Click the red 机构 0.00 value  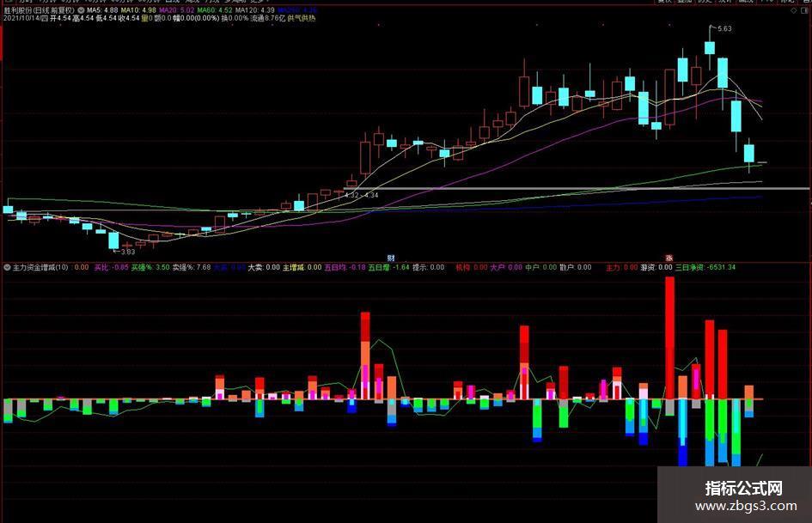(x=471, y=268)
